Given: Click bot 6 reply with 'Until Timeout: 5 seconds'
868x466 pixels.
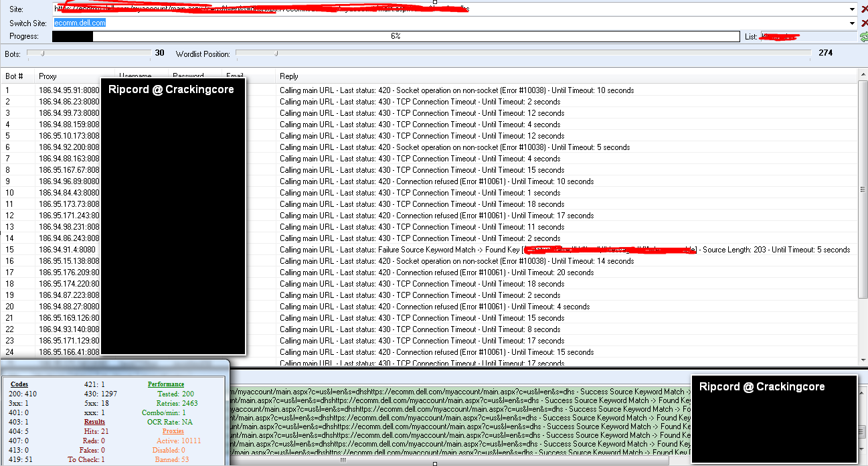Looking at the screenshot, I should pos(455,147).
